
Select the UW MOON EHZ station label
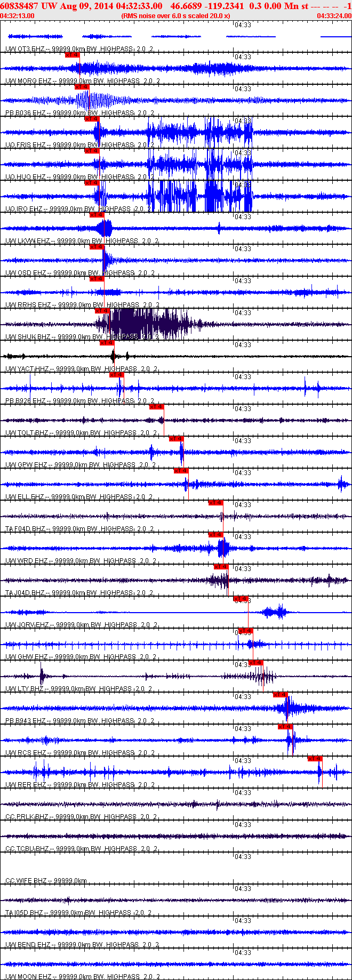pos(28,976)
